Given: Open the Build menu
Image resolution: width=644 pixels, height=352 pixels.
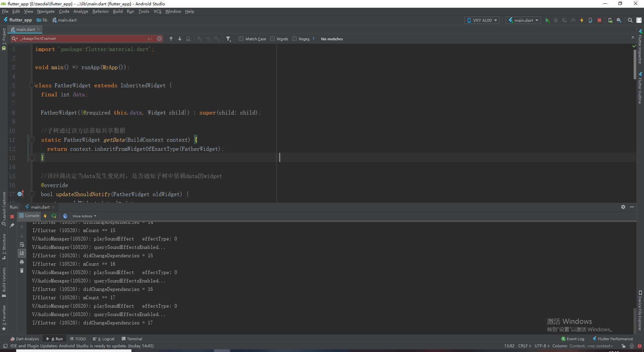Looking at the screenshot, I should (x=118, y=11).
